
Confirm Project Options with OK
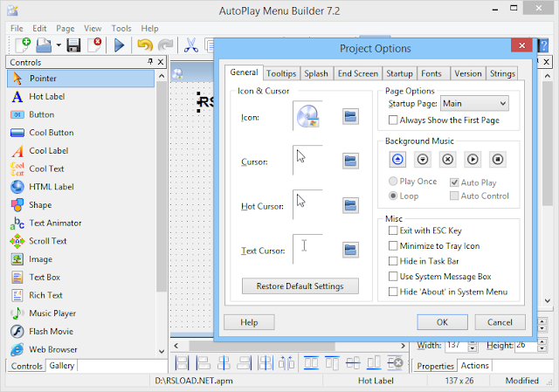pyautogui.click(x=443, y=322)
